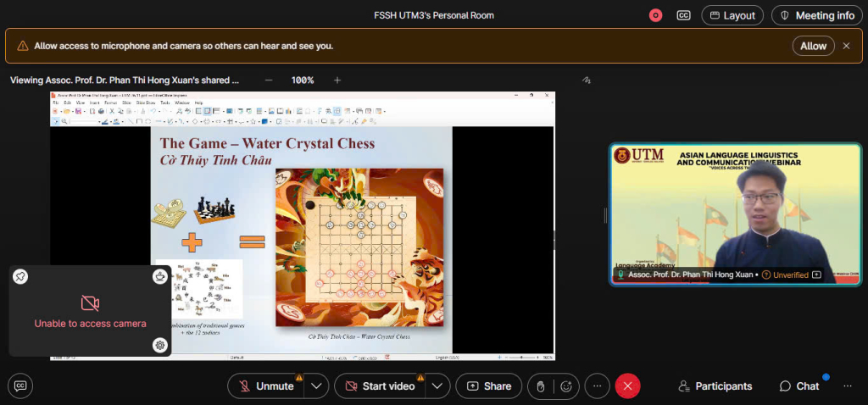Open self-view camera settings gear
868x405 pixels.
tap(160, 345)
